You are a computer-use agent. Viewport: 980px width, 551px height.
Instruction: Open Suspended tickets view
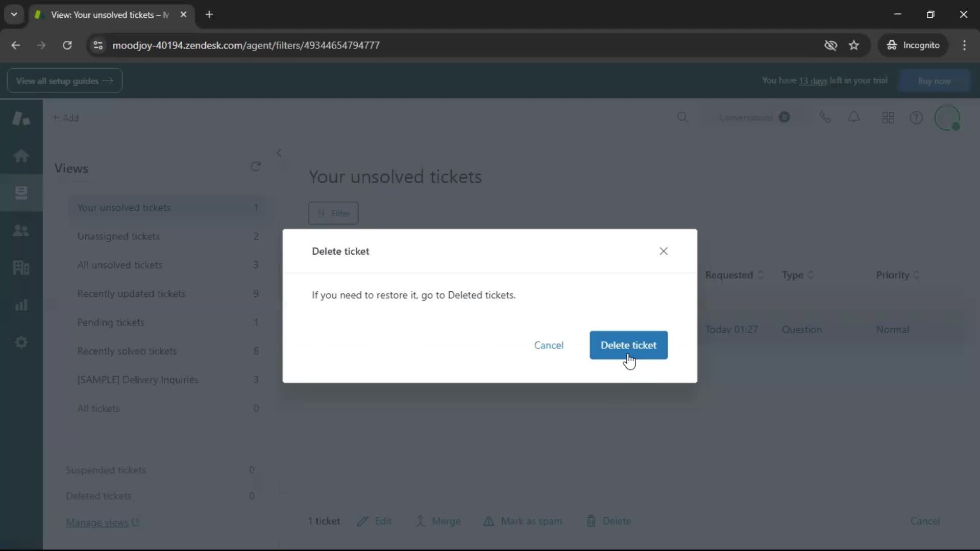pyautogui.click(x=160, y=470)
